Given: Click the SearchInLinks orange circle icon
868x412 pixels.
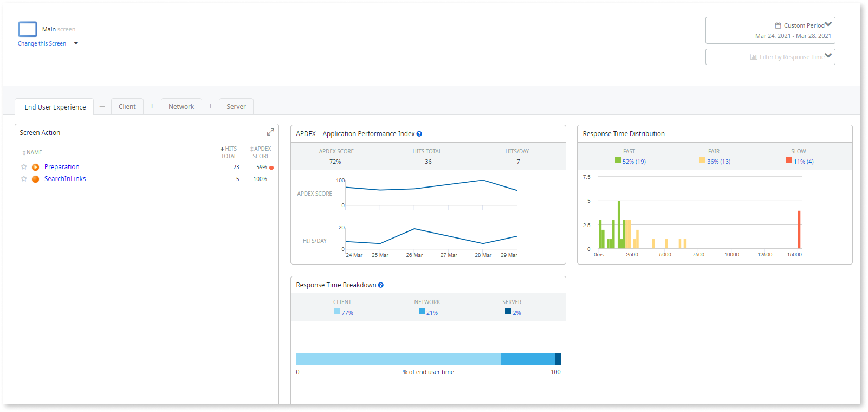Looking at the screenshot, I should click(x=35, y=179).
